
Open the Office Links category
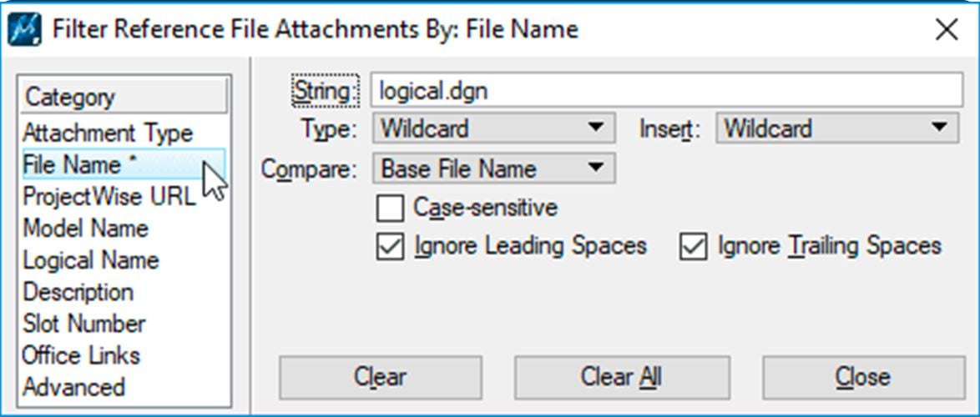[82, 355]
